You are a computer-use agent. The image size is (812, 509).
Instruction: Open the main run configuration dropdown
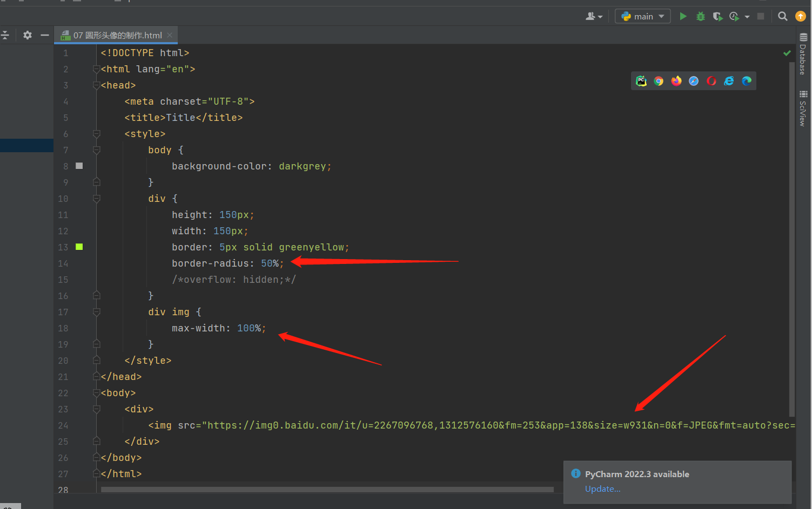click(643, 16)
